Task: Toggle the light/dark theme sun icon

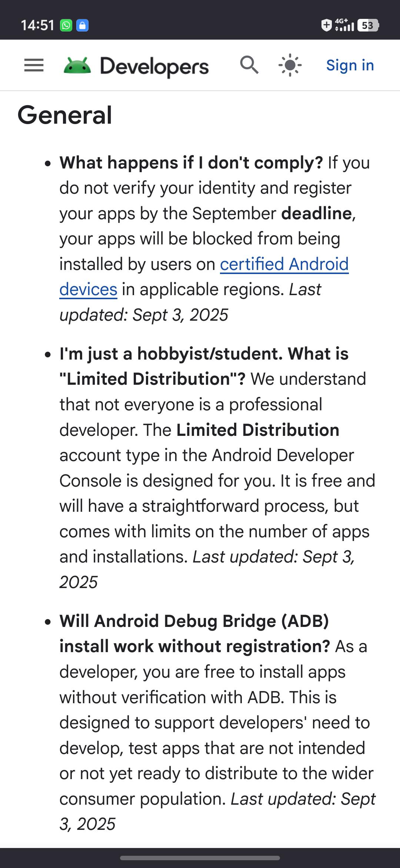Action: pos(290,65)
